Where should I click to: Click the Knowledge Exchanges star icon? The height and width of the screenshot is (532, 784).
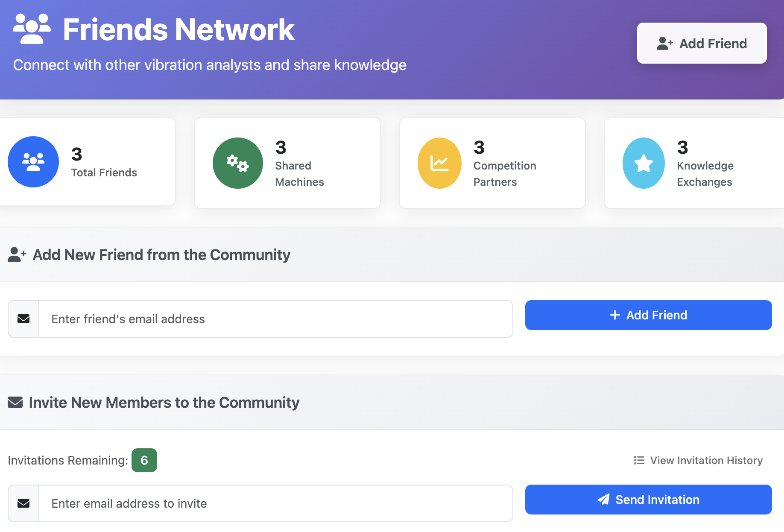coord(644,163)
